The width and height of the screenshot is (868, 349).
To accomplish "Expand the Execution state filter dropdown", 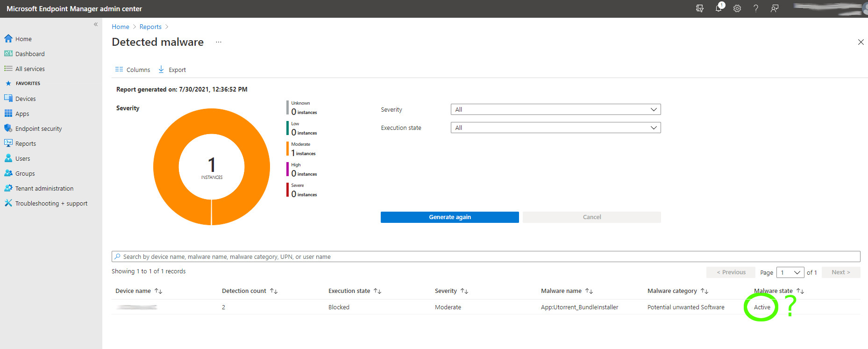I will [555, 128].
